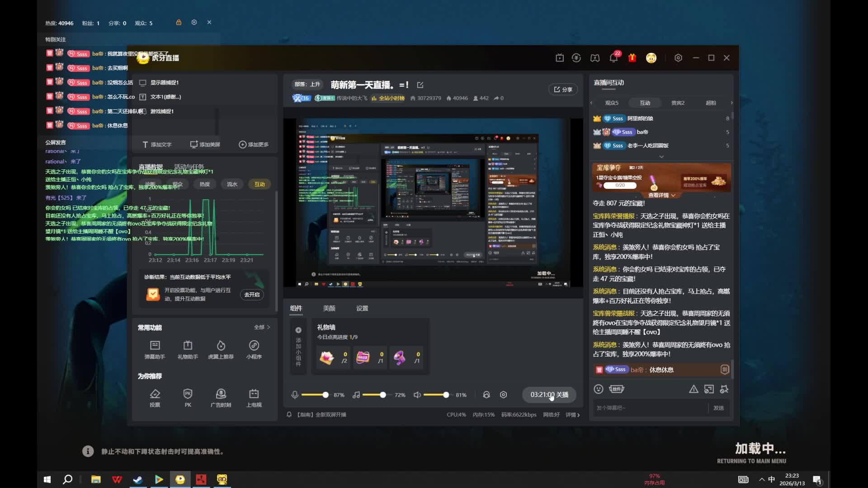Mute the microphone icon

(295, 395)
